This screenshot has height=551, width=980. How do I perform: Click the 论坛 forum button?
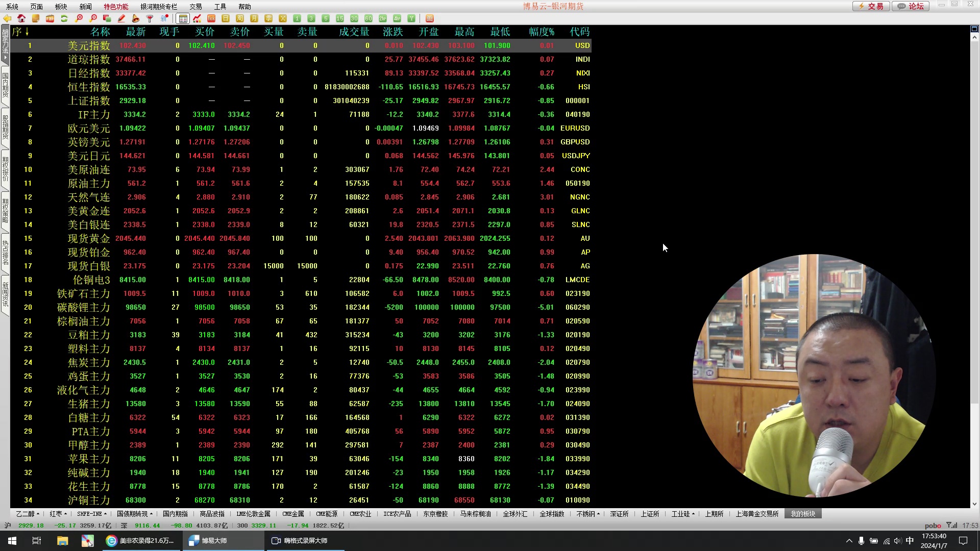[911, 6]
